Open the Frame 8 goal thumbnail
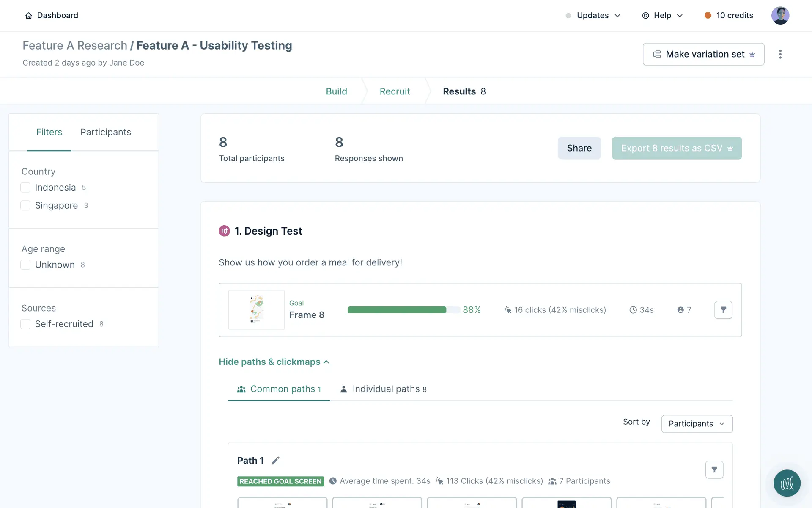812x508 pixels. [256, 310]
